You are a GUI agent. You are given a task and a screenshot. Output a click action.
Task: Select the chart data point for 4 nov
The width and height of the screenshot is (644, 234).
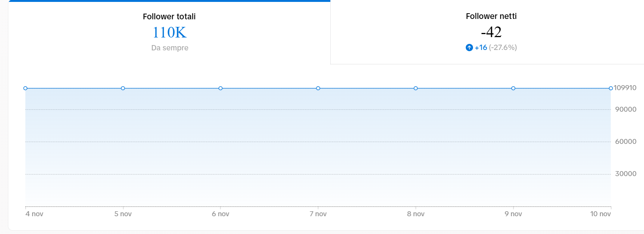coord(25,88)
